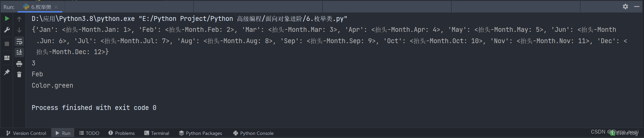
Task: Close the 6.枚举类 run tab
Action: click(x=56, y=7)
